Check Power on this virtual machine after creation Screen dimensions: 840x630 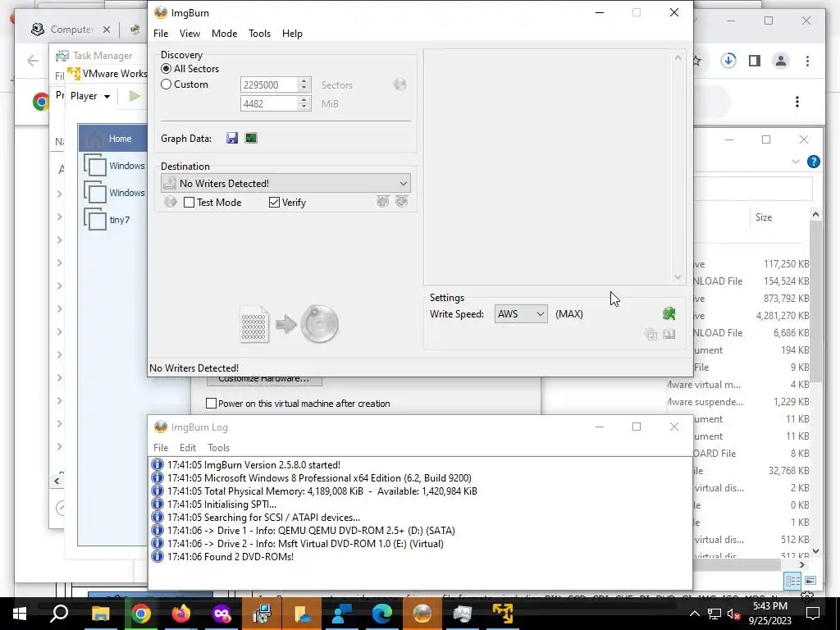211,404
